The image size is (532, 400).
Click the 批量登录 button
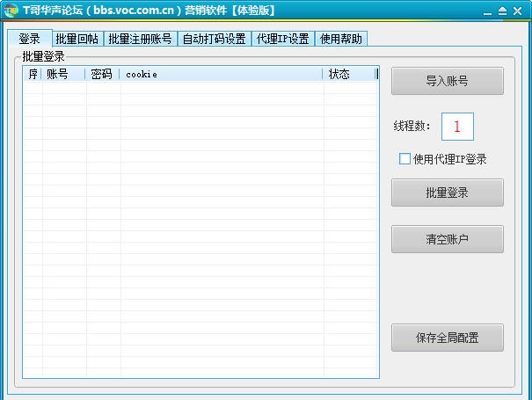point(448,193)
